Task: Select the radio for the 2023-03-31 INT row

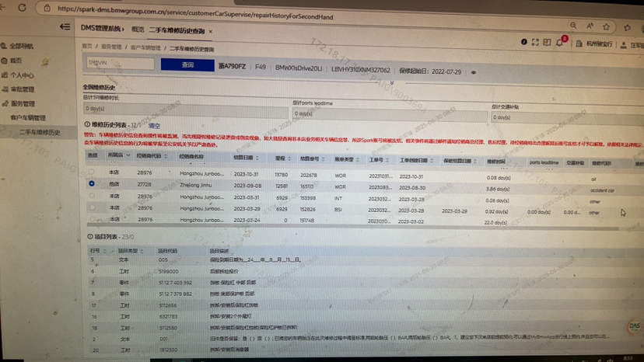Action: (92, 195)
